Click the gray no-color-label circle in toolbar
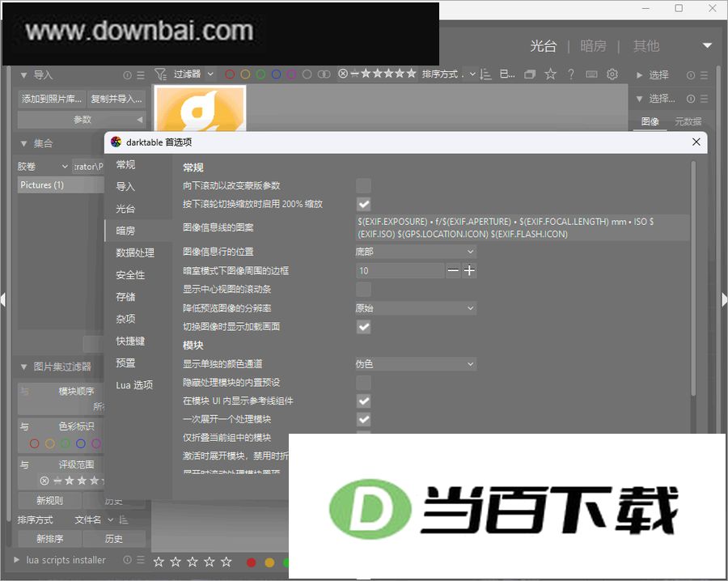This screenshot has width=728, height=581. click(x=307, y=74)
